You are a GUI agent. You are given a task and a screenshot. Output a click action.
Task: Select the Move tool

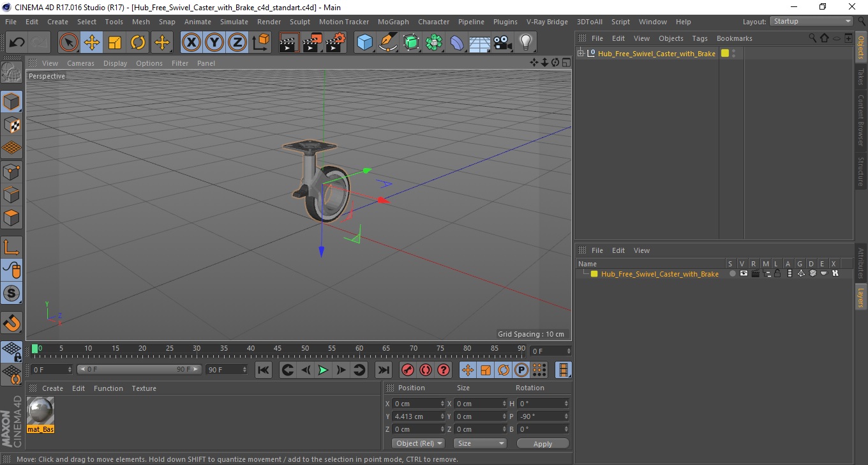(x=92, y=43)
